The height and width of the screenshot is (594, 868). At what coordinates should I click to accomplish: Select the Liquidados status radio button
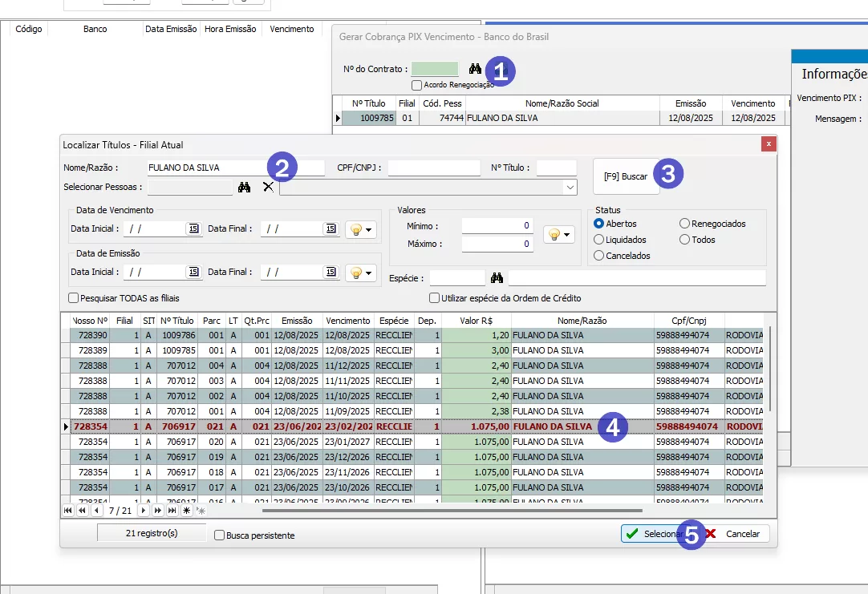click(599, 240)
